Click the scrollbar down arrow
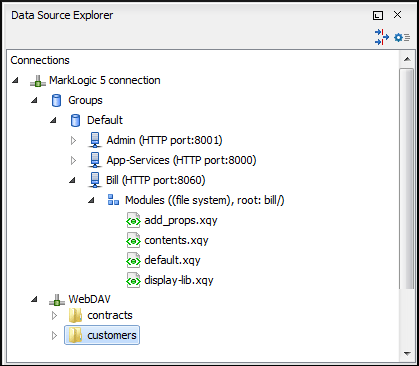419x366 pixels. coord(407,353)
